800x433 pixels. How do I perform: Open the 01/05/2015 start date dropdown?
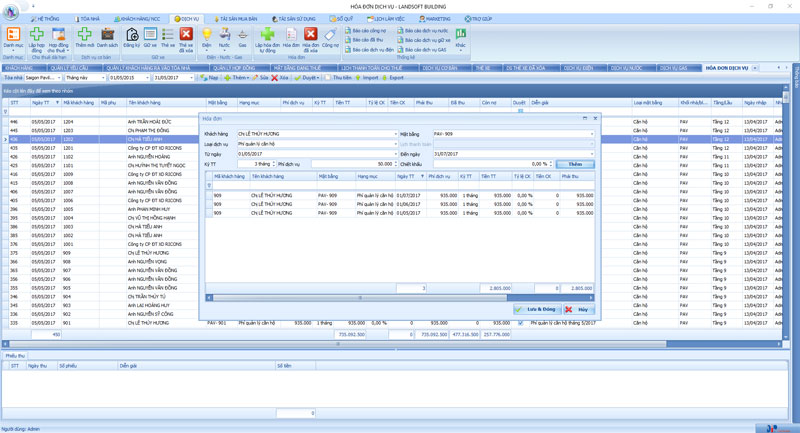pyautogui.click(x=147, y=78)
